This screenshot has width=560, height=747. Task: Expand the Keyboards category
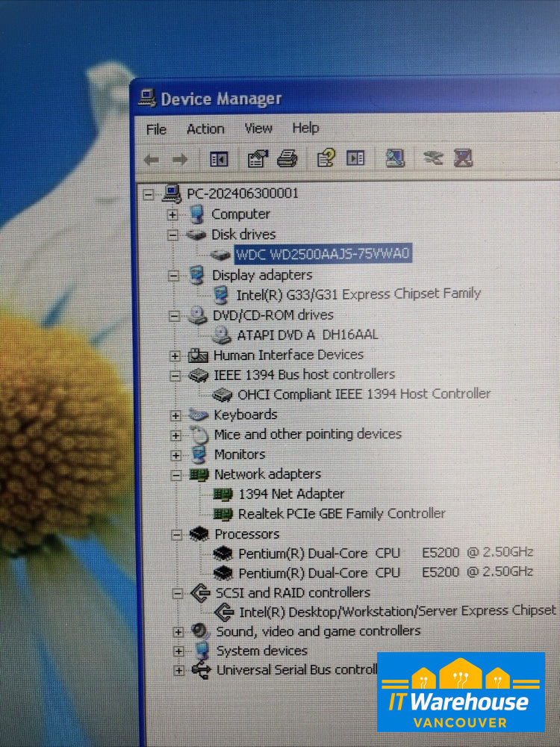click(x=175, y=416)
